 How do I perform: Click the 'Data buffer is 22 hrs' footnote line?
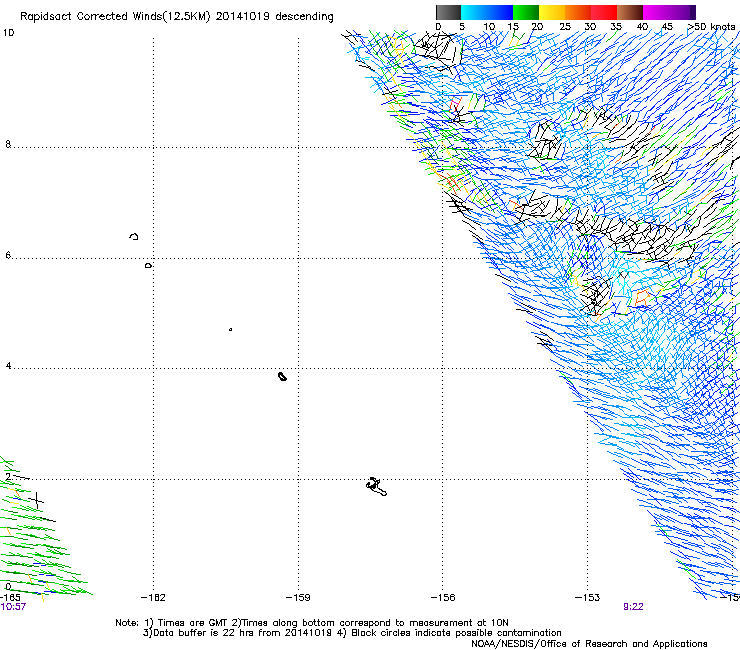coord(352,633)
